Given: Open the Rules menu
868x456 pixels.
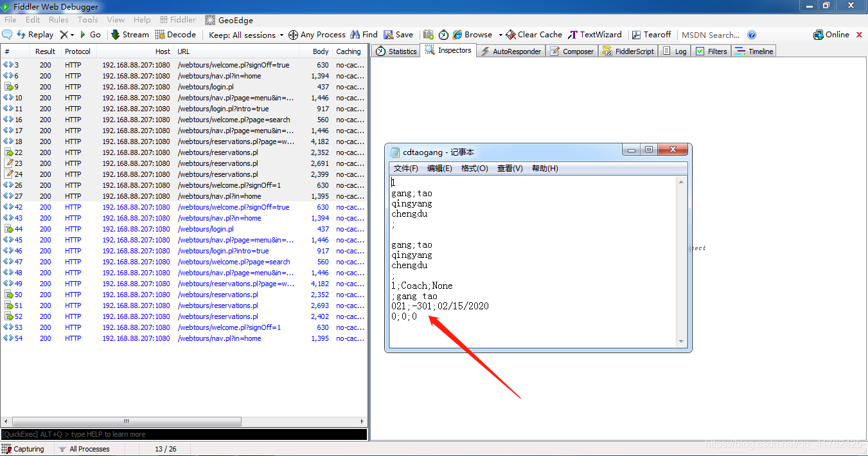Looking at the screenshot, I should tap(58, 20).
